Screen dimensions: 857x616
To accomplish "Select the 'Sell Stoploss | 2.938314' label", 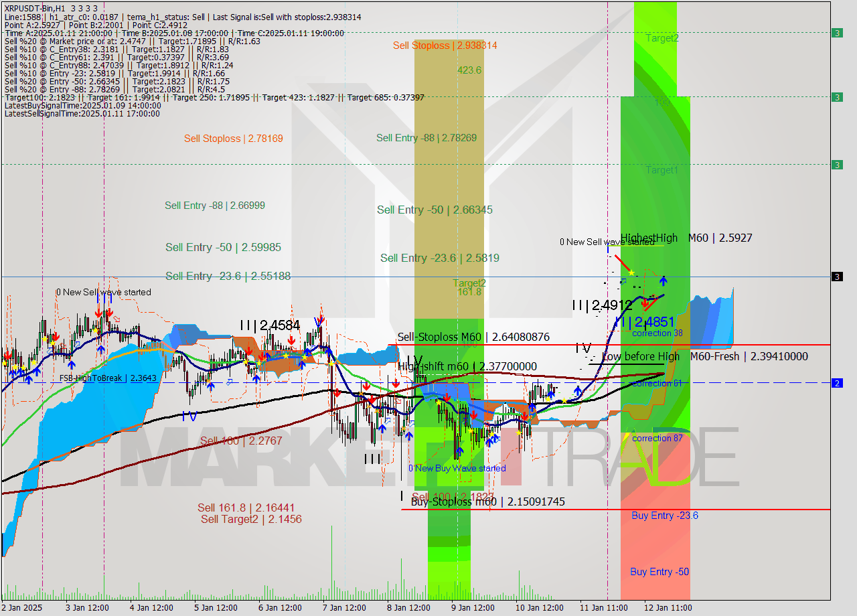I will point(445,46).
